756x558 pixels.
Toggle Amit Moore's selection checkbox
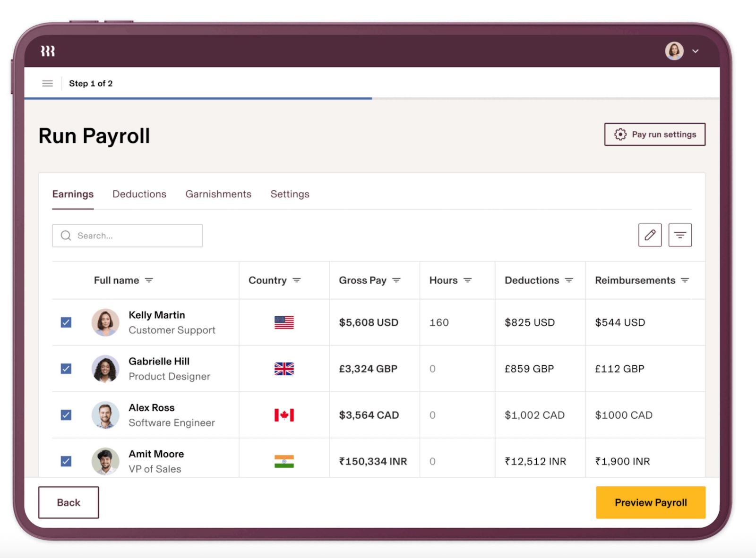click(66, 461)
